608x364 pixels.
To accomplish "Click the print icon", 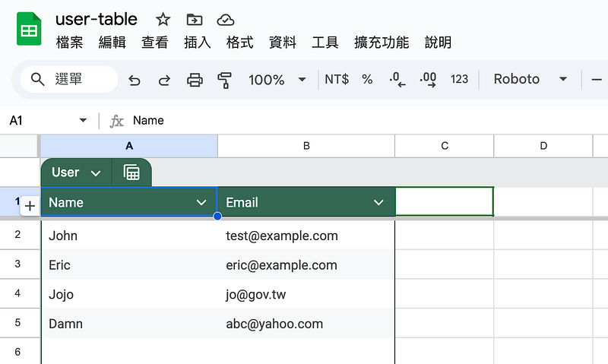I will tap(195, 80).
